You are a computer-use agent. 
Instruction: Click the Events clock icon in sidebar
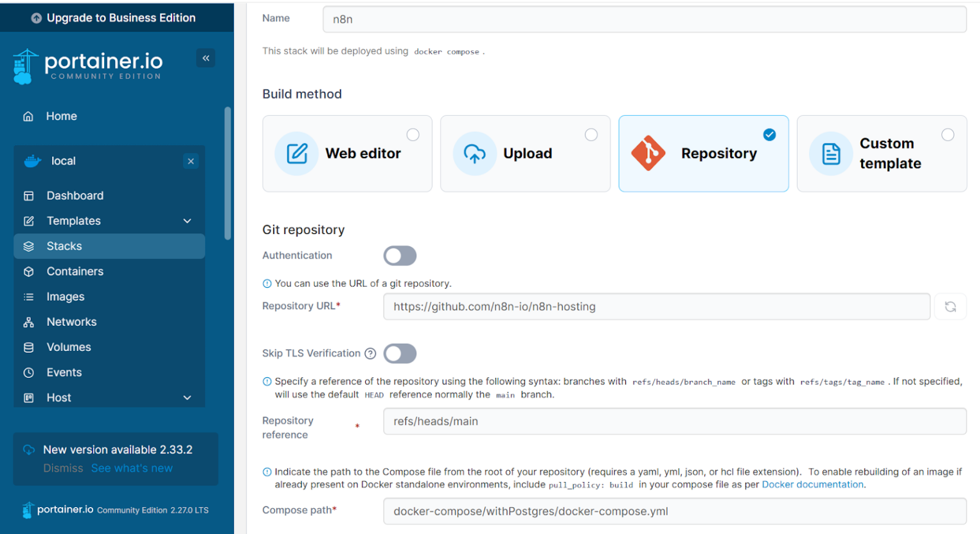[x=29, y=373]
